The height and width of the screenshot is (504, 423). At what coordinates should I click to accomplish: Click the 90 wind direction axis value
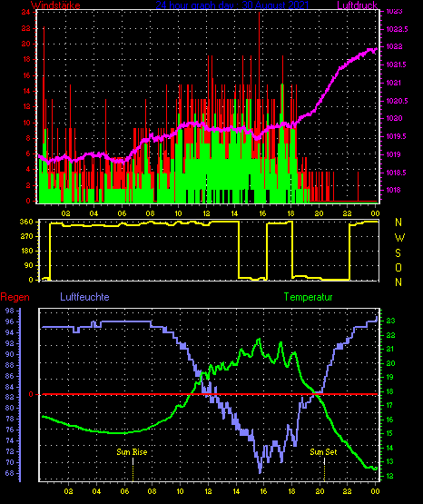coord(29,265)
